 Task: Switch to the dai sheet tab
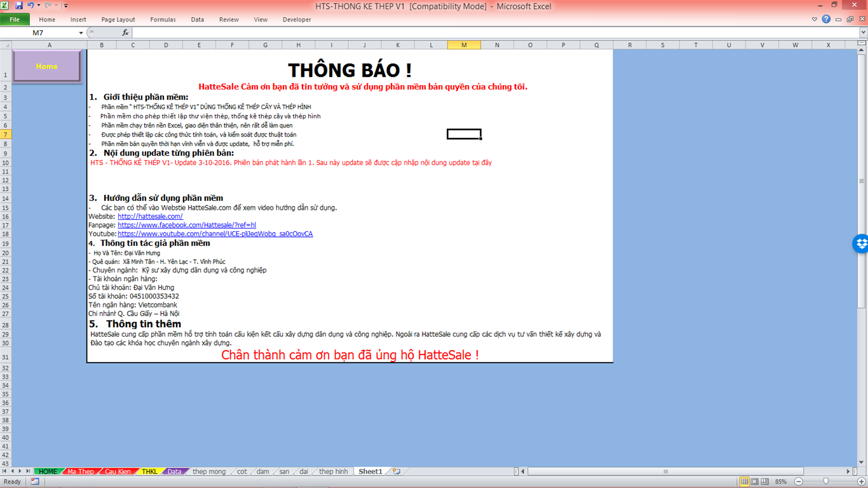[x=304, y=471]
